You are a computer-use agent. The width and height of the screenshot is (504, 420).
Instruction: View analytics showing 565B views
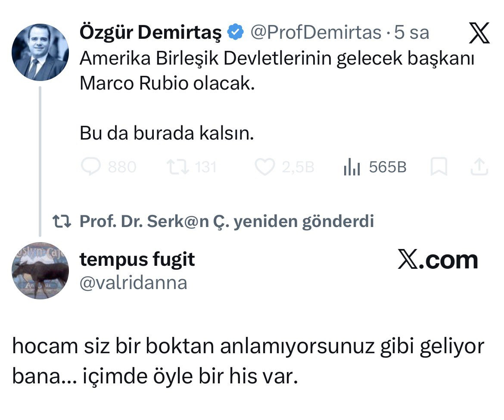[352, 167]
